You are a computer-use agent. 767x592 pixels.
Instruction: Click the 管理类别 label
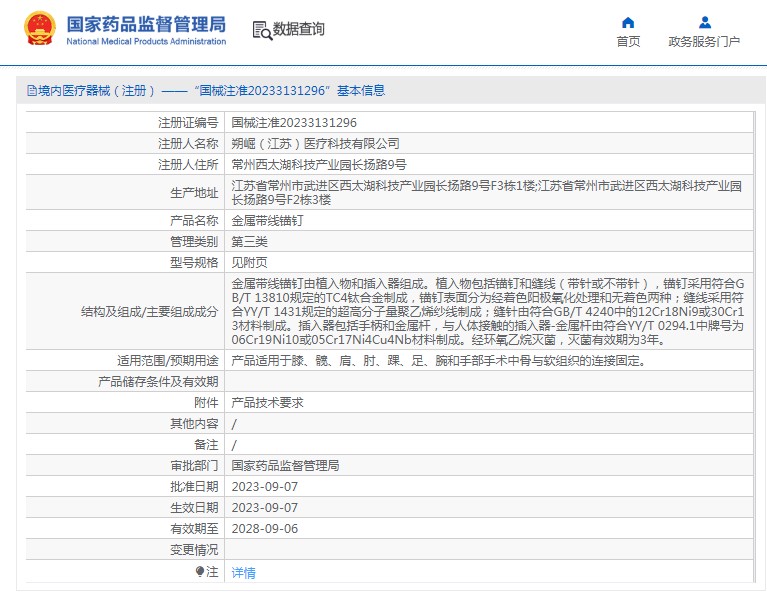pos(194,242)
